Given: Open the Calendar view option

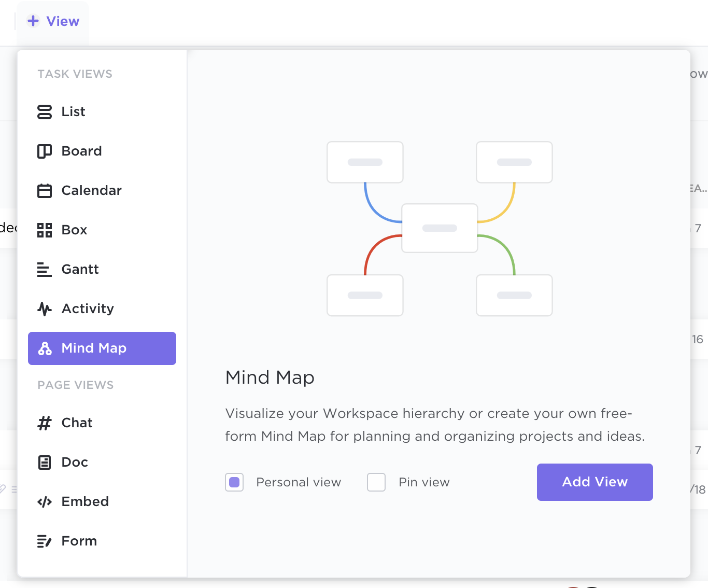Looking at the screenshot, I should click(92, 191).
